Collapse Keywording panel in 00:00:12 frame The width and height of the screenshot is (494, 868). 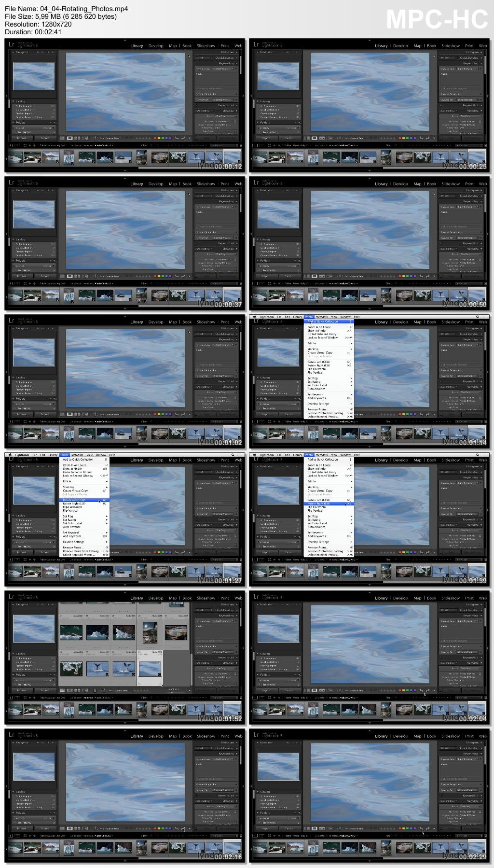point(236,63)
